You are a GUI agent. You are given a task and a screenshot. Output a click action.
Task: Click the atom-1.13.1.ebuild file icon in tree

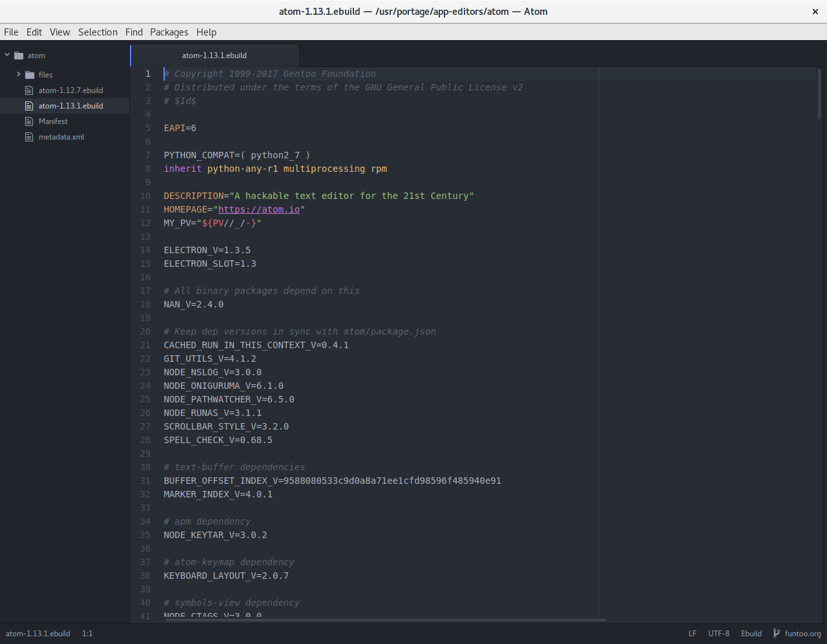click(28, 106)
